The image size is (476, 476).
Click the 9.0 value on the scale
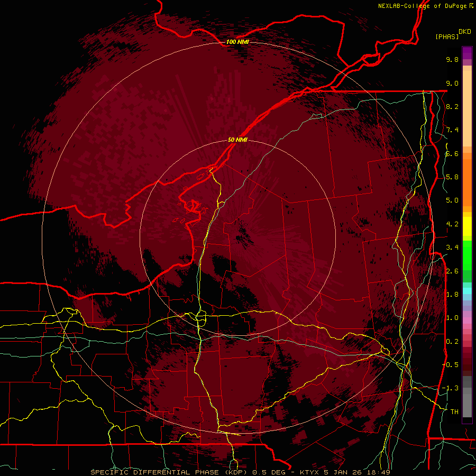pos(452,83)
